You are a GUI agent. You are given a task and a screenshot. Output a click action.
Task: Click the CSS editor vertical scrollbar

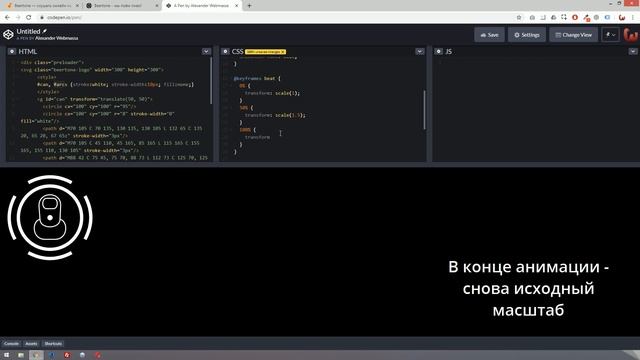click(424, 109)
